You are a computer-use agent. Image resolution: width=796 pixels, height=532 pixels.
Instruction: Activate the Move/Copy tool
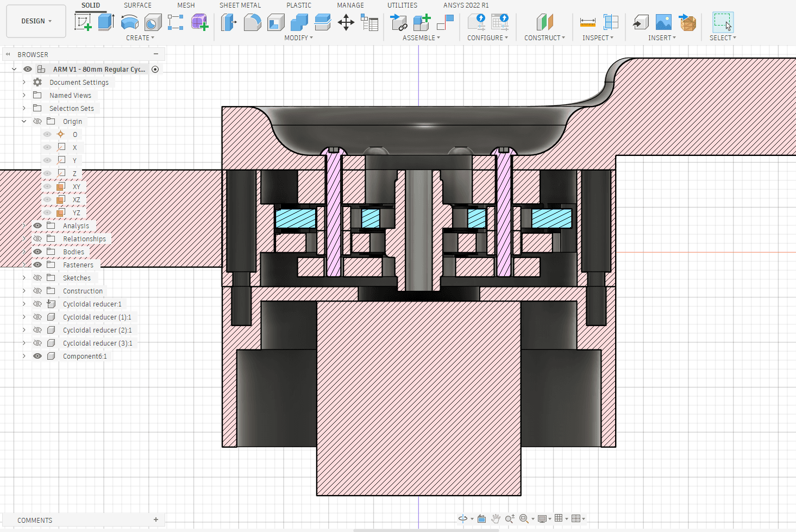[x=346, y=22]
